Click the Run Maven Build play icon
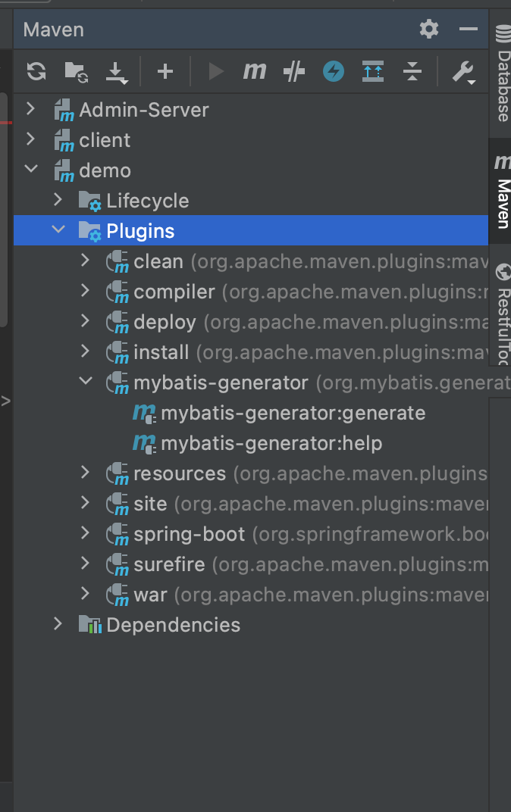 click(215, 71)
